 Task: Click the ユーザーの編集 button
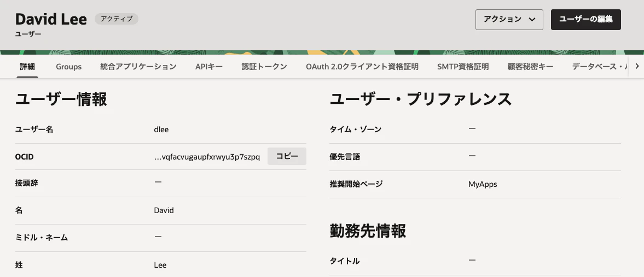click(585, 20)
